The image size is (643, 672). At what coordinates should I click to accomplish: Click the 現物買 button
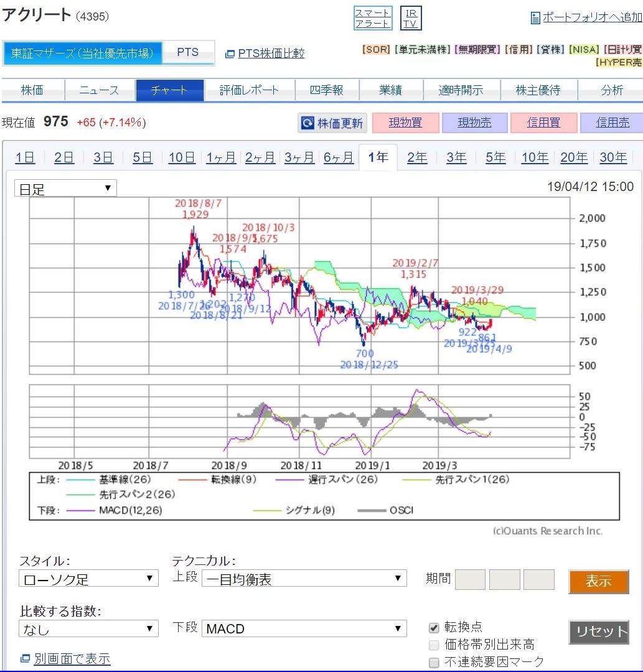[405, 123]
